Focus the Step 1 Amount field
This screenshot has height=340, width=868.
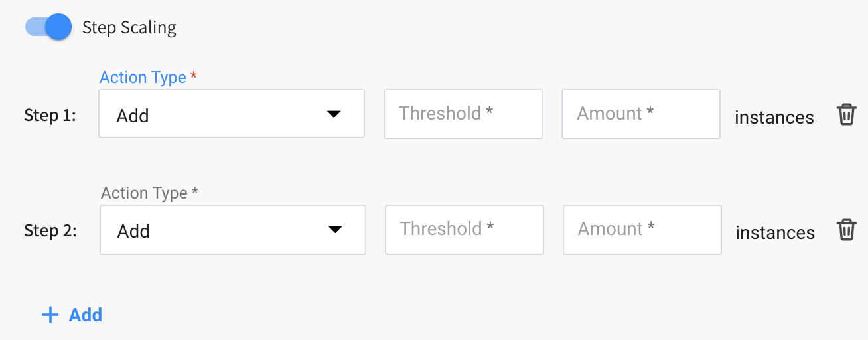click(x=640, y=114)
